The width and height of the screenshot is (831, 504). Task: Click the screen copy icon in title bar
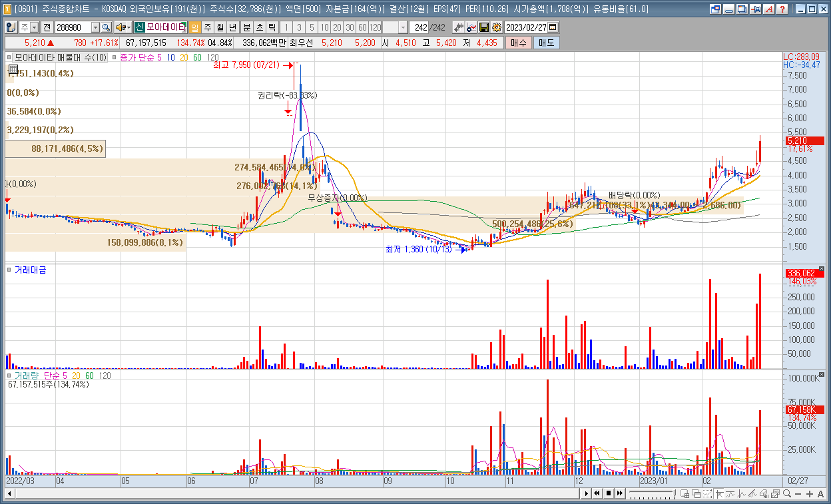742,9
